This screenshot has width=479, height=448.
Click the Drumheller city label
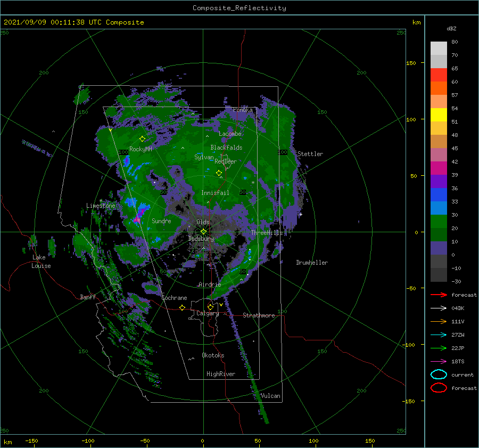[x=312, y=263]
